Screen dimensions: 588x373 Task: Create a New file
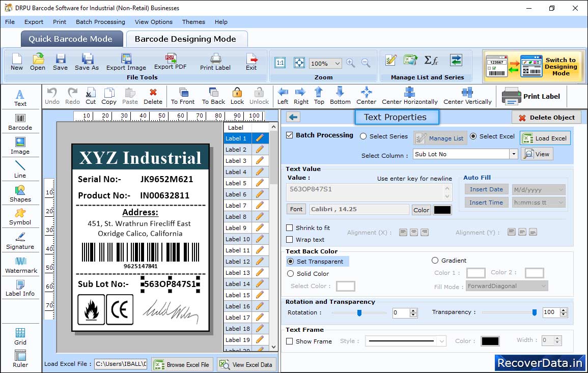[x=16, y=62]
